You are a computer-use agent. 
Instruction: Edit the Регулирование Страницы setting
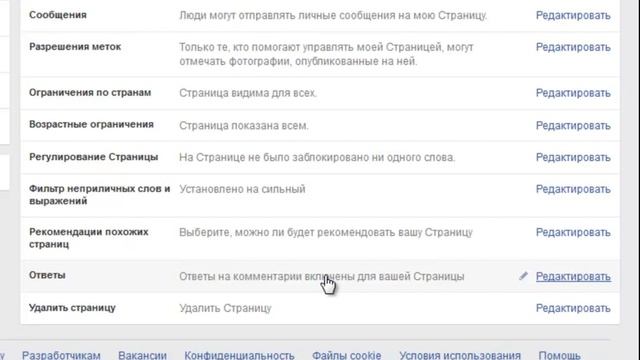click(573, 158)
